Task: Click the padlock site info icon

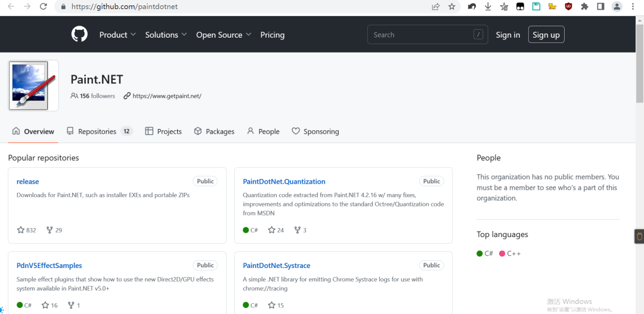Action: pyautogui.click(x=63, y=7)
